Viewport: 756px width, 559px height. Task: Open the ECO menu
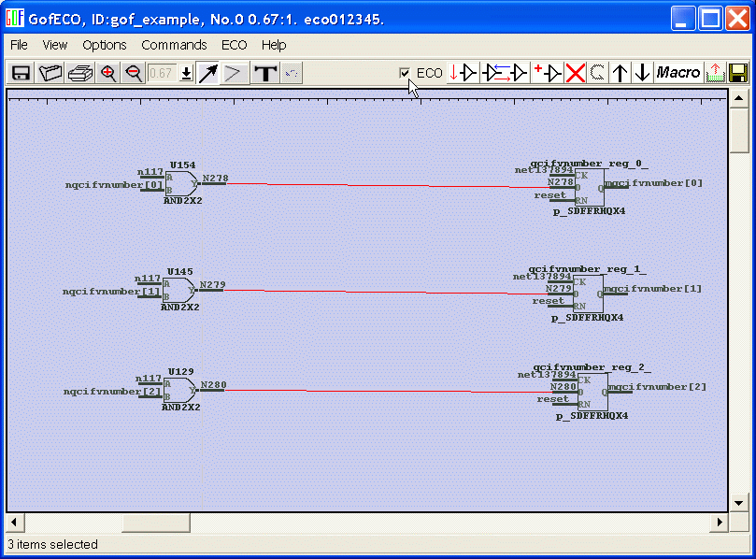click(x=234, y=45)
